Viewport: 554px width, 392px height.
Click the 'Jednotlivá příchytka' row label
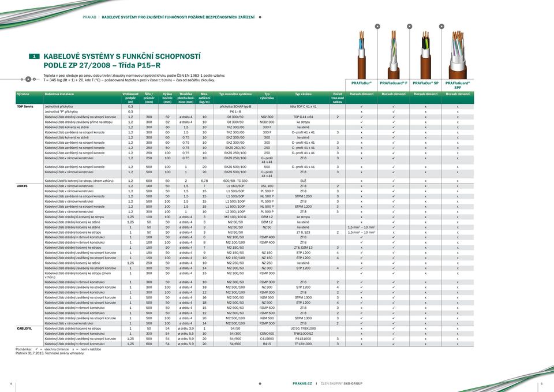(x=59, y=106)
